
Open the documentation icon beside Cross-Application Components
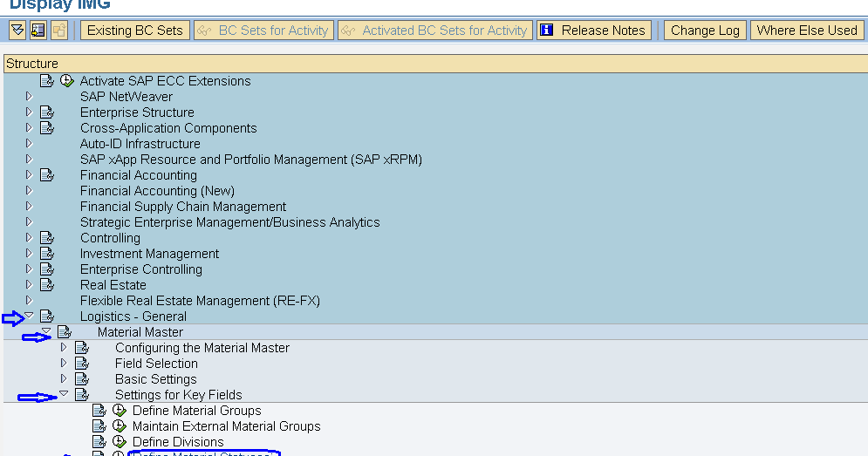pos(47,128)
